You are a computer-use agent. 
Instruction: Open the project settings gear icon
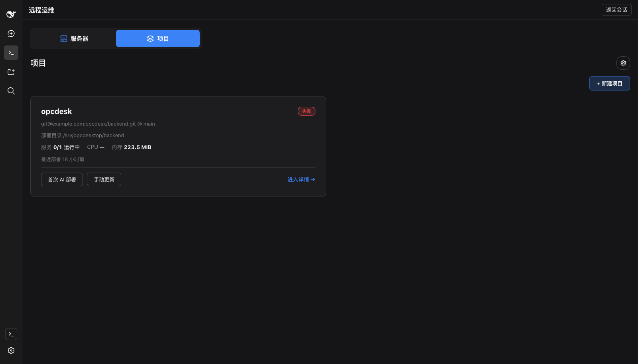[623, 63]
